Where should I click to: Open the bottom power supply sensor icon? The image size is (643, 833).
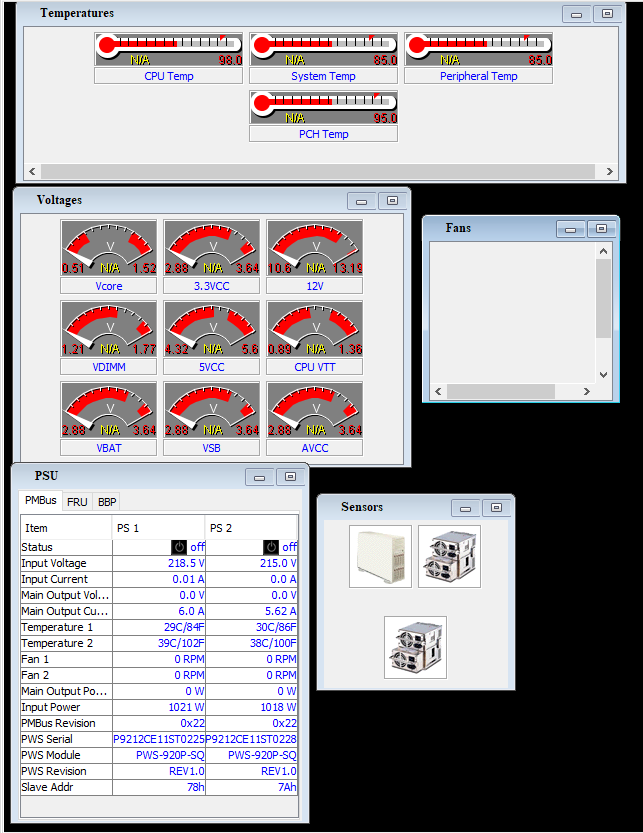point(416,647)
